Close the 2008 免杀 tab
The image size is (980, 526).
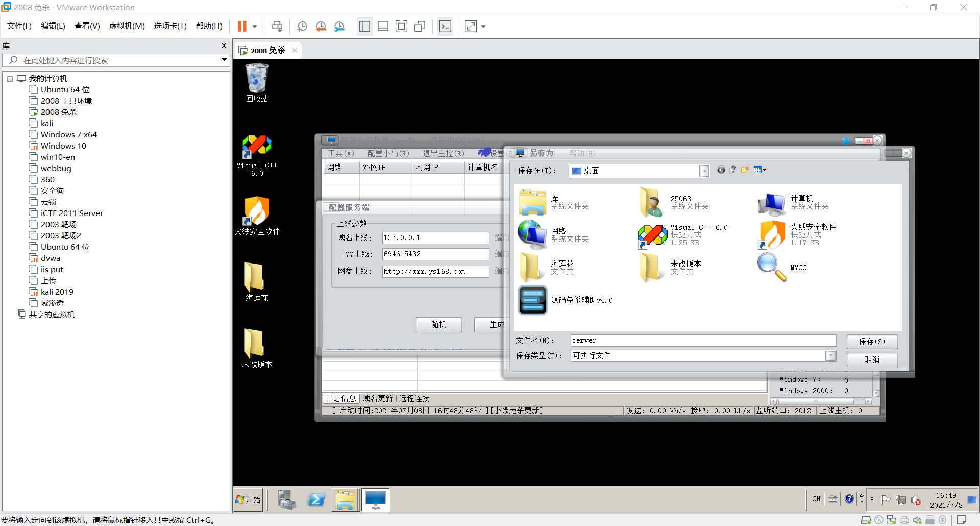coord(295,51)
